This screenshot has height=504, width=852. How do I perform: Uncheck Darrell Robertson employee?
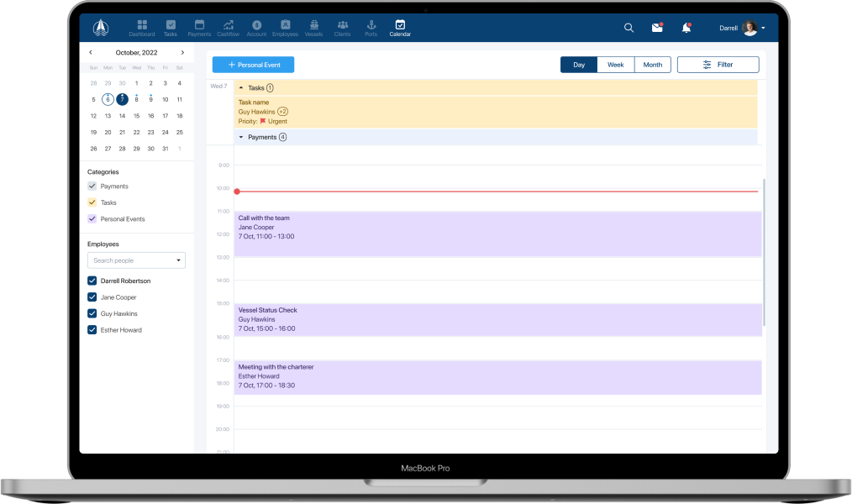click(x=92, y=281)
